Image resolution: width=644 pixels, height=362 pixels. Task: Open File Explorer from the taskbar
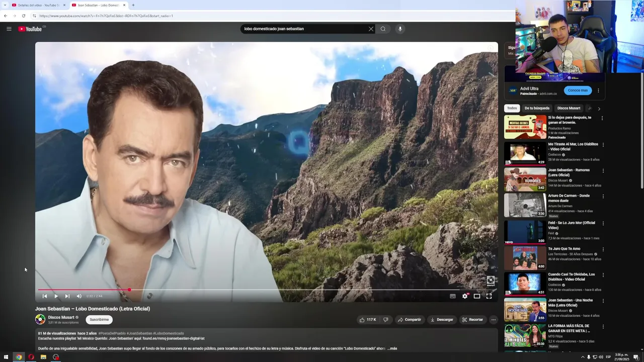coord(43,357)
